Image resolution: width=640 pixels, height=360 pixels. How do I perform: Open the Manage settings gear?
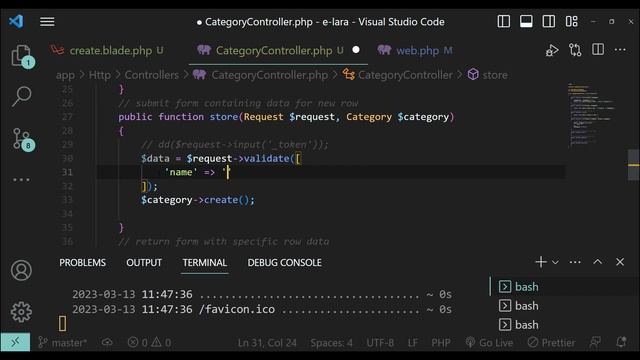point(21,312)
